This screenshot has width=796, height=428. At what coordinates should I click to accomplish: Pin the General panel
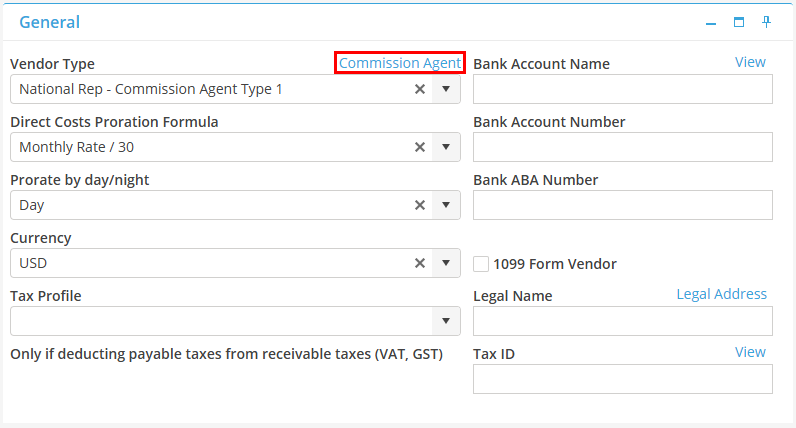767,22
